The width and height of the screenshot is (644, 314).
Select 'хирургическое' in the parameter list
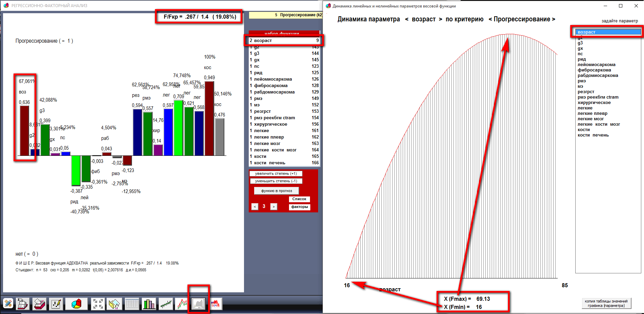594,103
